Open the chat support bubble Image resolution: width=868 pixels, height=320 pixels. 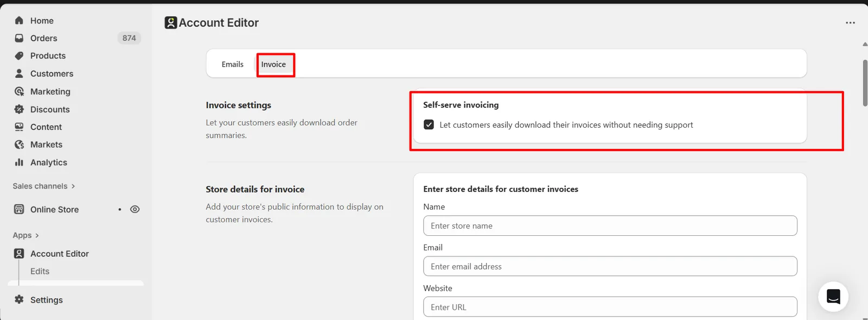833,297
